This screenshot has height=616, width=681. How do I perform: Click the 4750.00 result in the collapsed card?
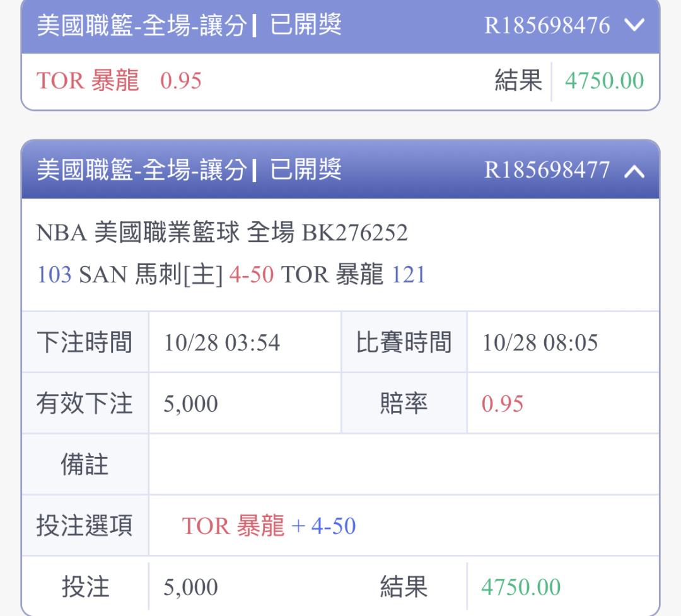(604, 81)
